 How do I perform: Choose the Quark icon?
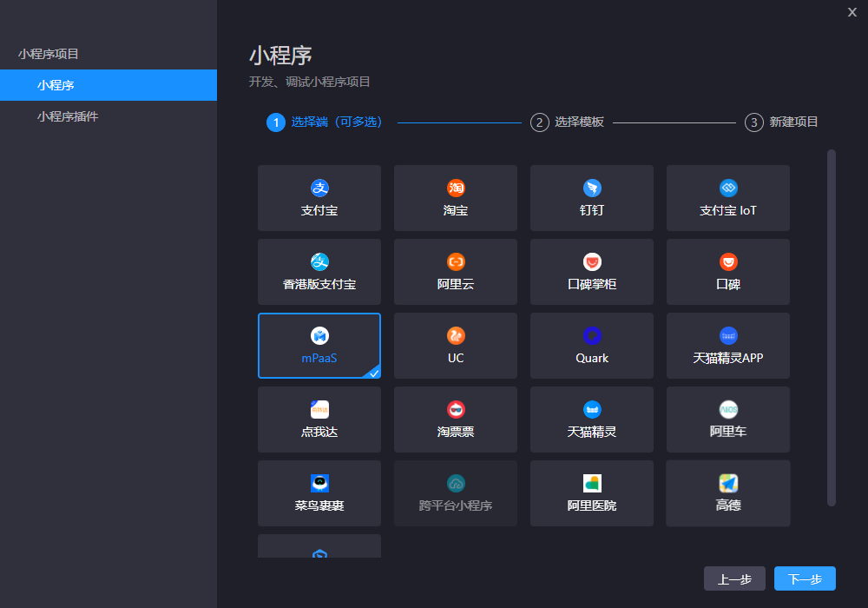[592, 335]
